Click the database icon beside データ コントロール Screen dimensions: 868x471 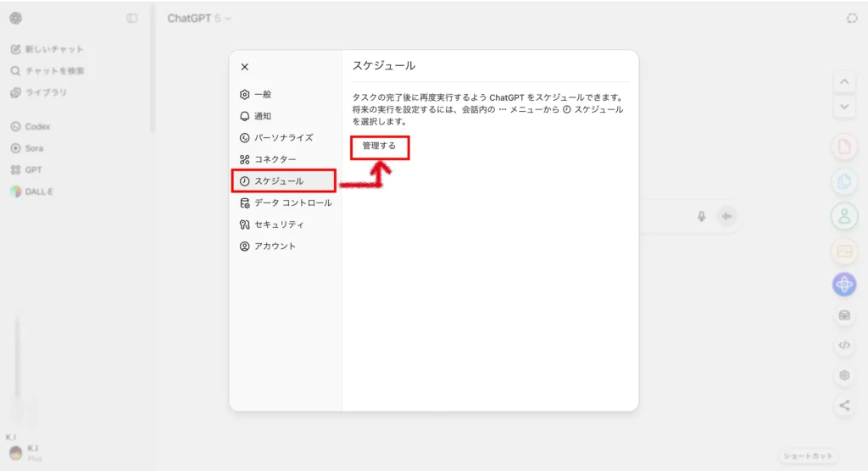click(245, 203)
